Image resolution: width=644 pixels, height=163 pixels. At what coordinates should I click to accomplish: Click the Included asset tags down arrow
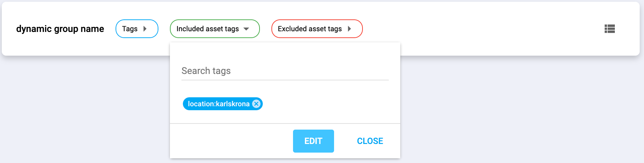coord(246,29)
